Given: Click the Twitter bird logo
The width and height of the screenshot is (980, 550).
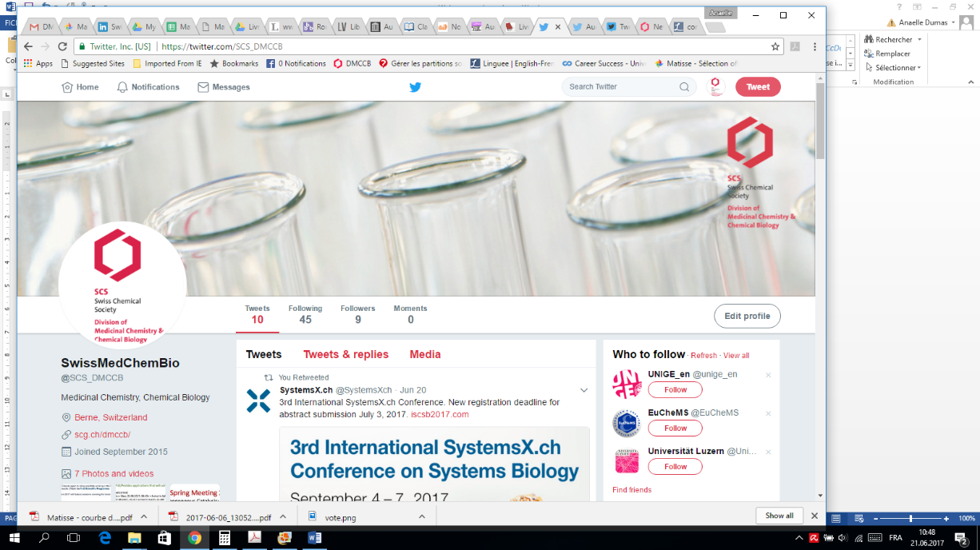Looking at the screenshot, I should coord(415,87).
